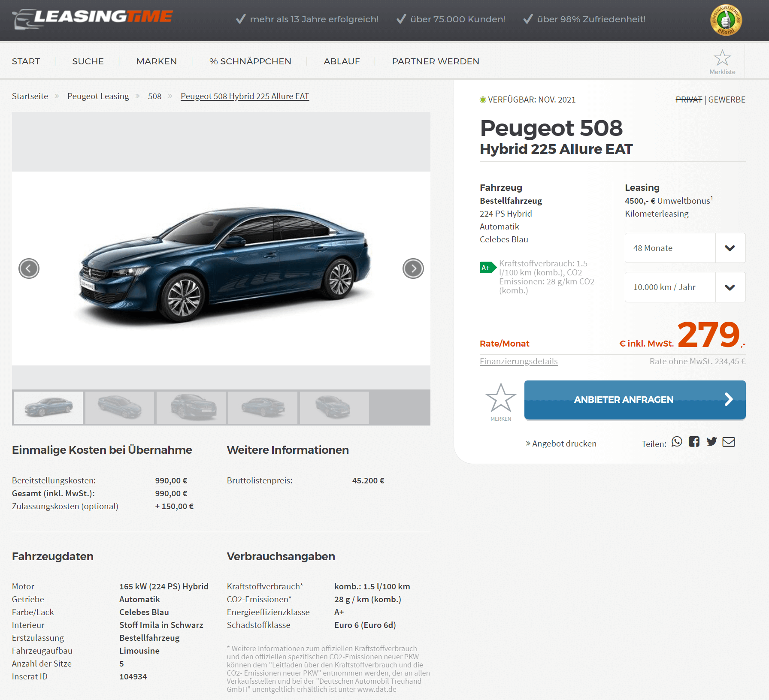Click Umweltbonus footnote text
The height and width of the screenshot is (700, 769).
click(x=669, y=201)
